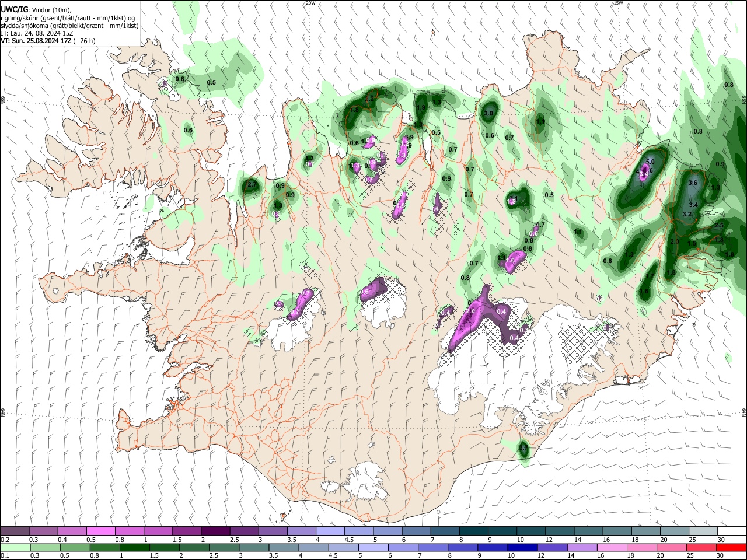The image size is (747, 560).
Task: Select the white 30 swatch in upper scale
Action: pyautogui.click(x=732, y=531)
